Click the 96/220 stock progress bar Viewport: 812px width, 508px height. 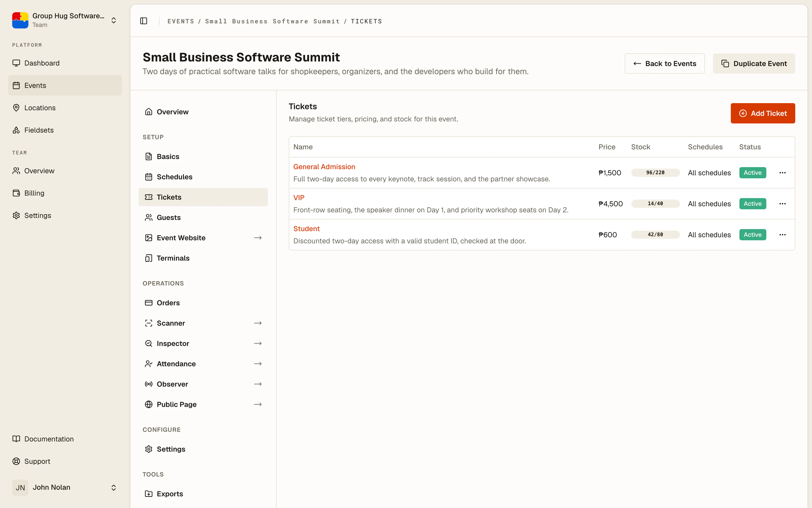point(655,173)
